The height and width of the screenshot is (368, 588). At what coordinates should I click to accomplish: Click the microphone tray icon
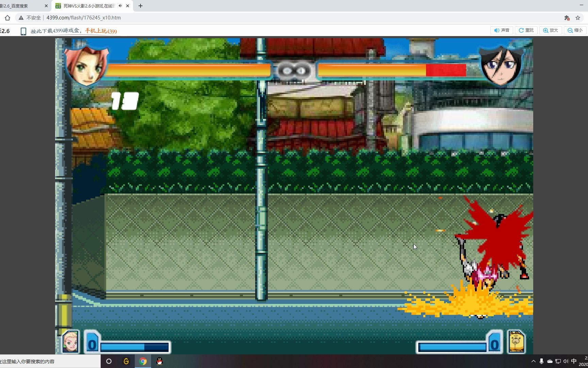pos(541,361)
